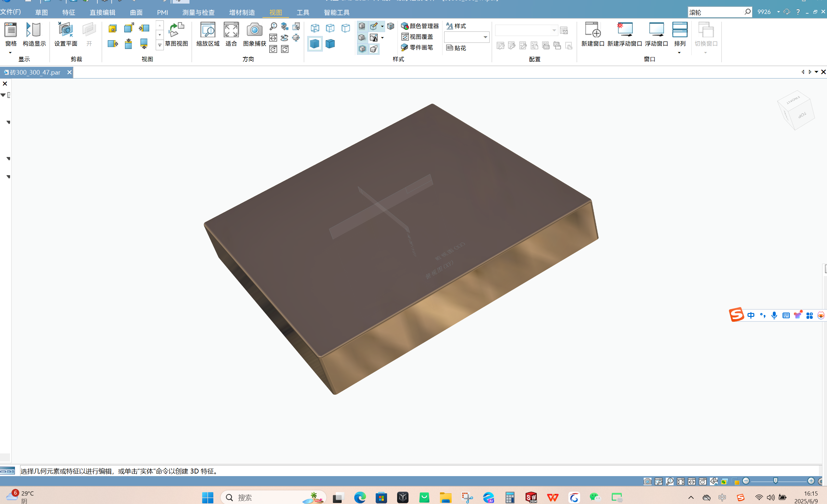Click the Pan left-right arrows icon in 方向 group
Image resolution: width=827 pixels, height=504 pixels.
tap(273, 38)
